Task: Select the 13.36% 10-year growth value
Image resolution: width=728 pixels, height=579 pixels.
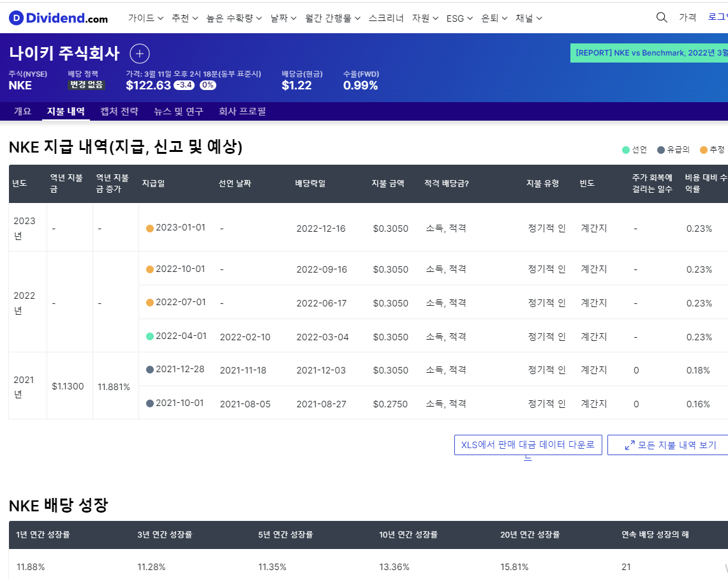Action: pos(394,567)
